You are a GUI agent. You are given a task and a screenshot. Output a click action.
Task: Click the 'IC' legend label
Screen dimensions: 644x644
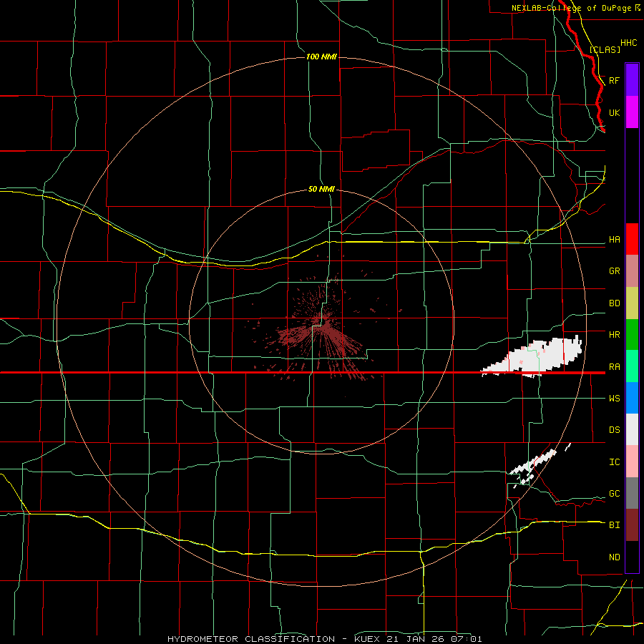pyautogui.click(x=614, y=462)
